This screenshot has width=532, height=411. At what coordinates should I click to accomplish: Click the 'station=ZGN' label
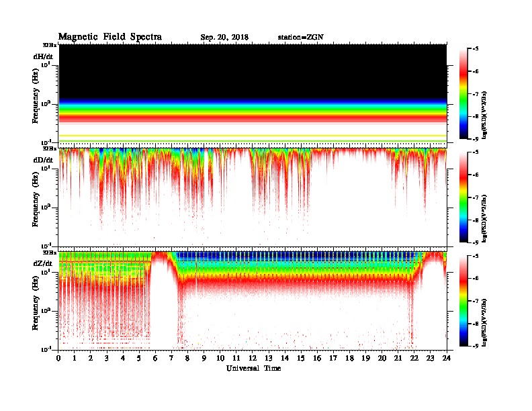click(300, 37)
